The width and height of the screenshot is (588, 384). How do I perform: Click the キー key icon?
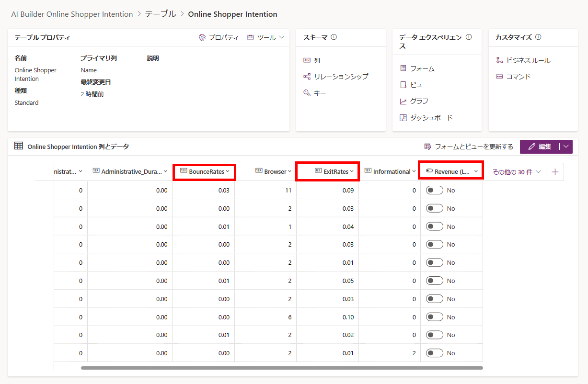tap(307, 93)
